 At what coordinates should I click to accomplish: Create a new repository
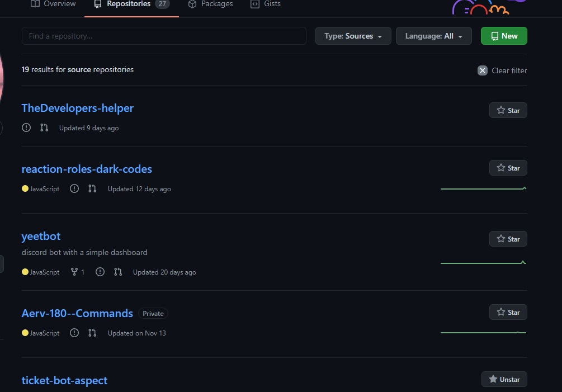[503, 35]
